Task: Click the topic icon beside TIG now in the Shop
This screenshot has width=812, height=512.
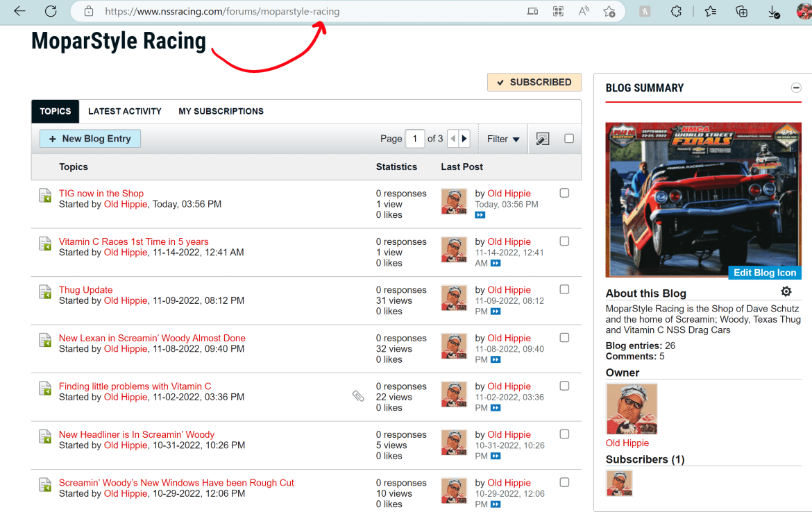Action: (45, 195)
